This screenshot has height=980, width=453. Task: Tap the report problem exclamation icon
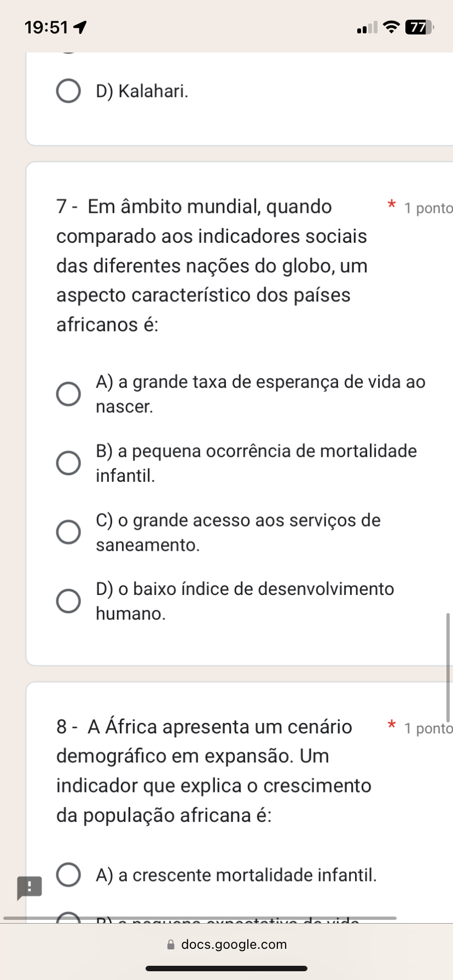pos(29,886)
